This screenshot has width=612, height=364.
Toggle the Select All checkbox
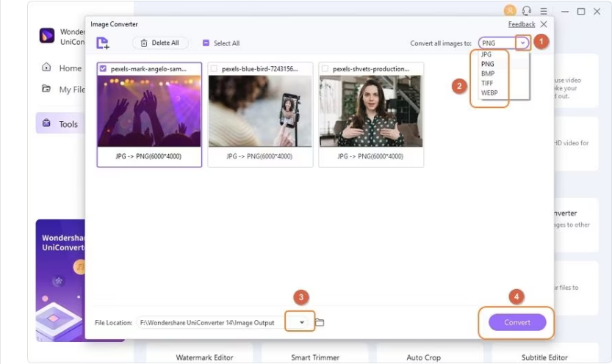click(x=206, y=43)
